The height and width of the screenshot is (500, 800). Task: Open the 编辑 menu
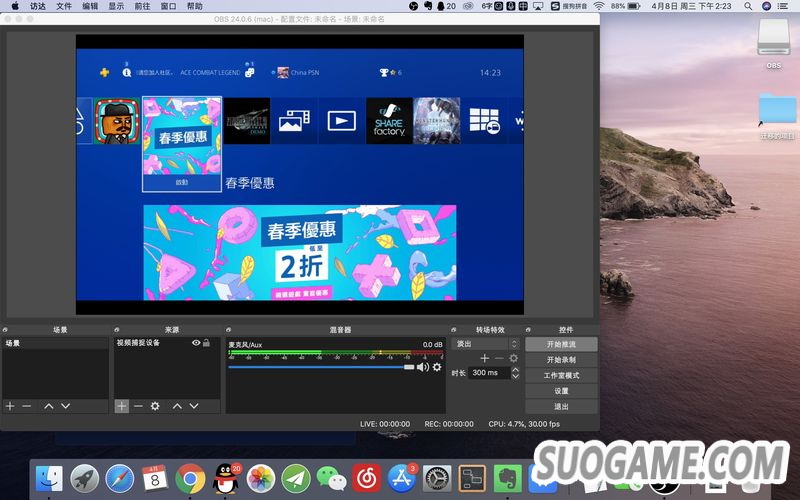click(x=90, y=6)
